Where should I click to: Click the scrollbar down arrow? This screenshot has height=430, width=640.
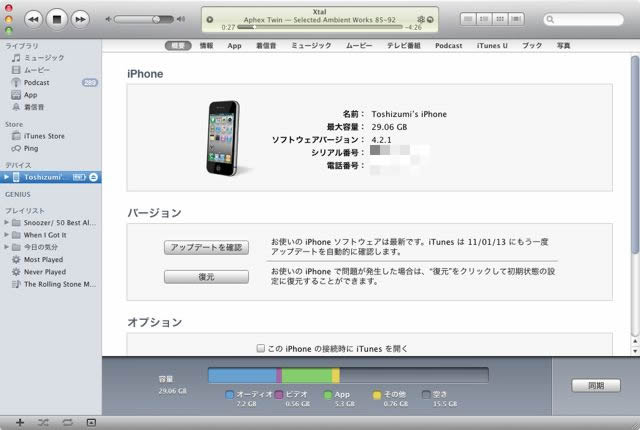tap(635, 350)
